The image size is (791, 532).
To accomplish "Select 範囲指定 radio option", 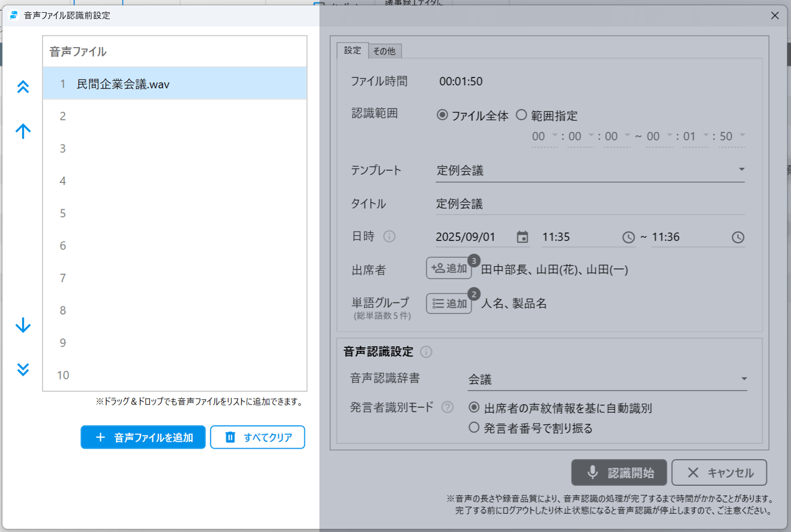I will (521, 115).
